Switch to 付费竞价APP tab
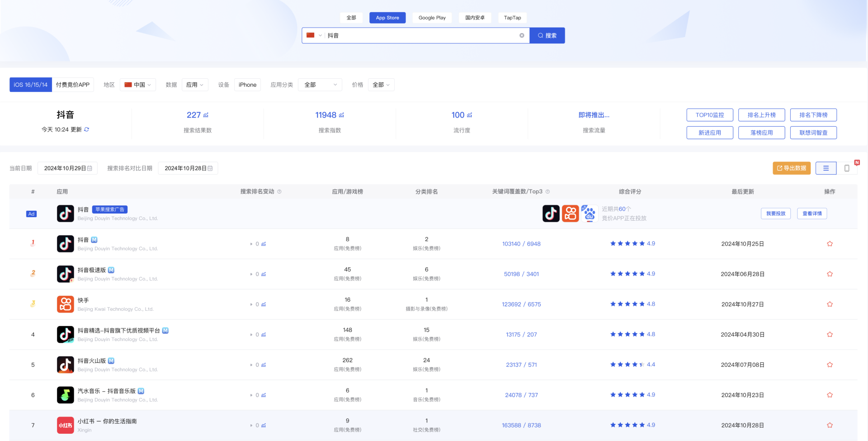868x441 pixels. pyautogui.click(x=73, y=85)
